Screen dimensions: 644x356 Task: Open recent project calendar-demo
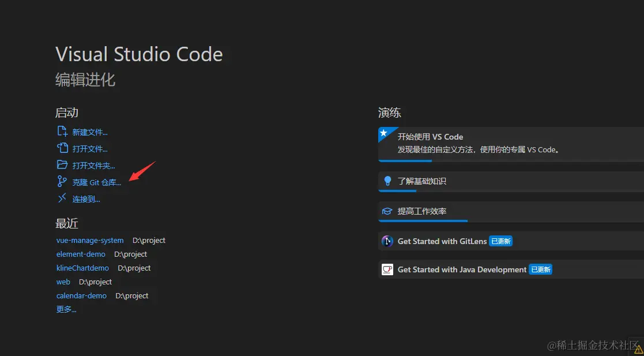[81, 296]
